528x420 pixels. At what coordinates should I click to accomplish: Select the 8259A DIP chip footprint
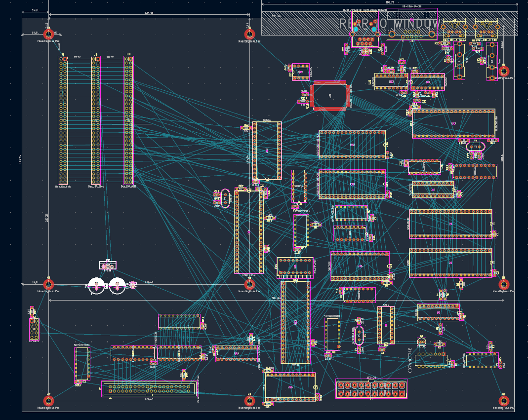pos(267,151)
